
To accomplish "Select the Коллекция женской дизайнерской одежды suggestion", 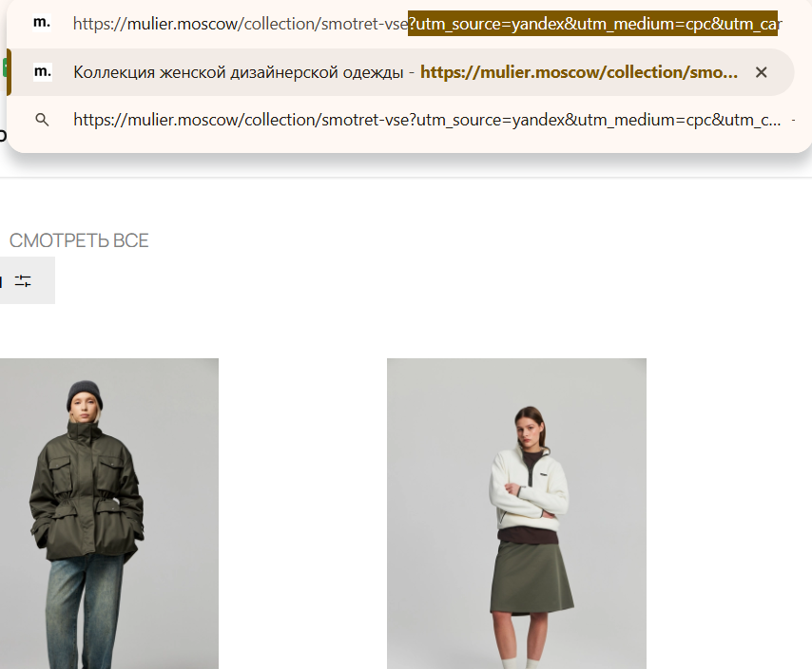I will [x=402, y=72].
